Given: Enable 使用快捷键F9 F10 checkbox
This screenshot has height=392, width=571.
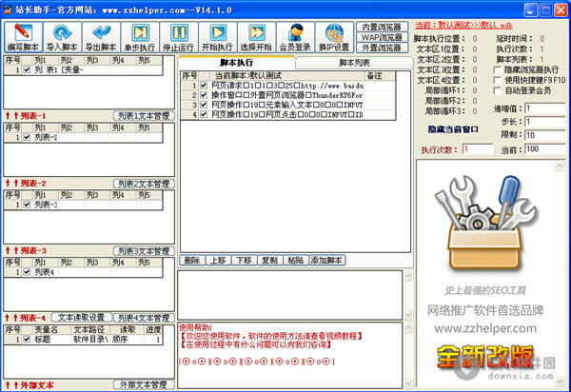Looking at the screenshot, I should coord(497,80).
